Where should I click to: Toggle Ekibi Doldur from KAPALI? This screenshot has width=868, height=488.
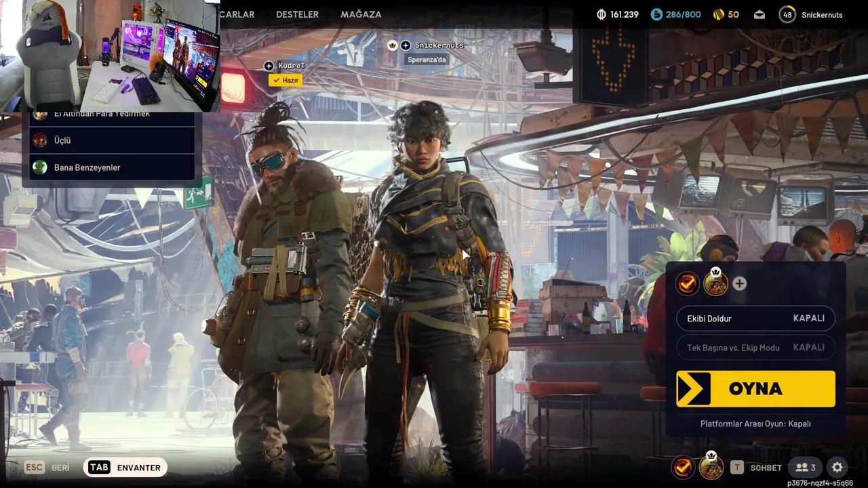click(755, 319)
